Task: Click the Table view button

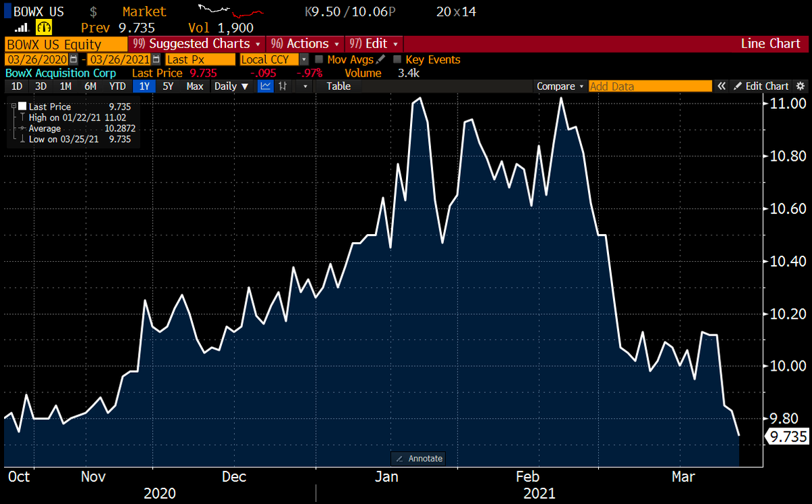Action: tap(338, 86)
